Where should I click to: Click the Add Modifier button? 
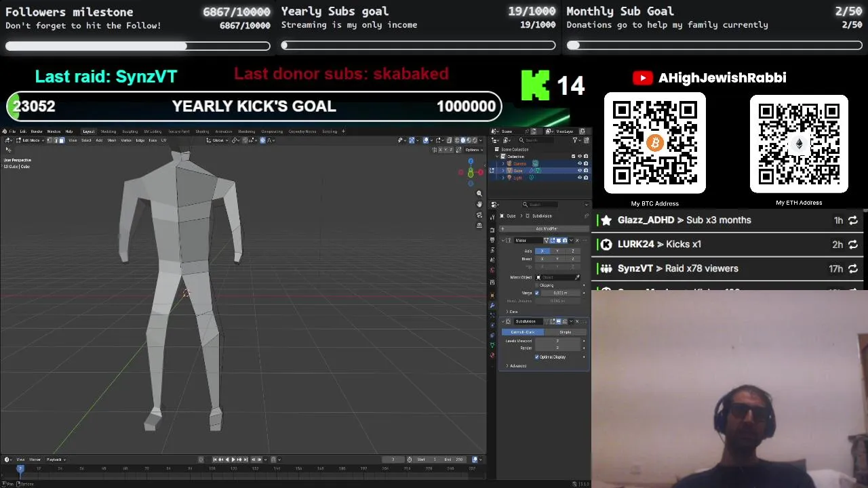(545, 229)
